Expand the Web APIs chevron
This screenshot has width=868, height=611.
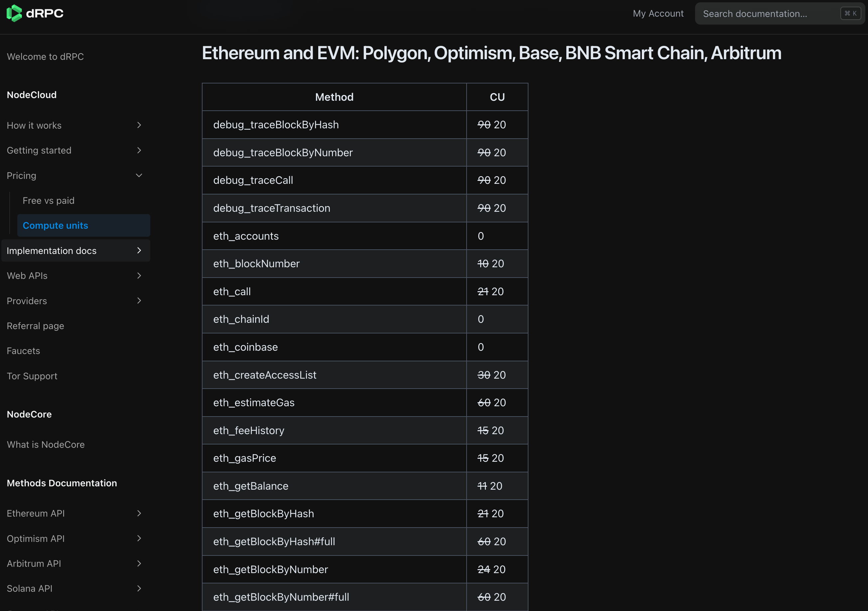tap(139, 276)
